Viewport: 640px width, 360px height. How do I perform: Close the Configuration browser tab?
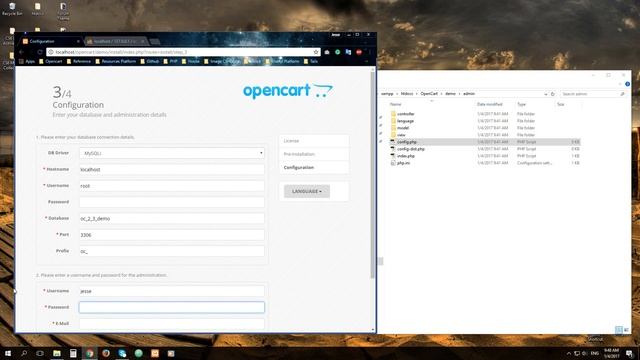pos(78,41)
